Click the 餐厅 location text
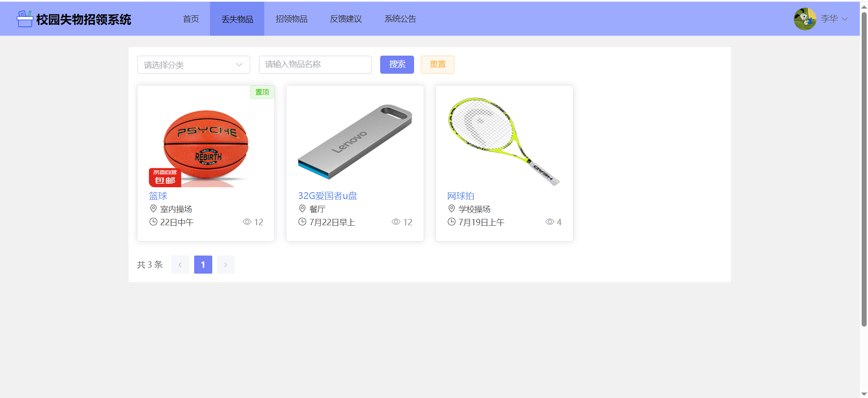The height and width of the screenshot is (398, 868). click(x=317, y=209)
